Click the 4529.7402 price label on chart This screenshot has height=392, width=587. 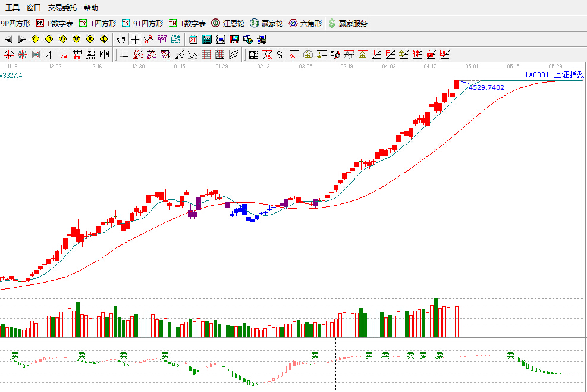[x=486, y=87]
